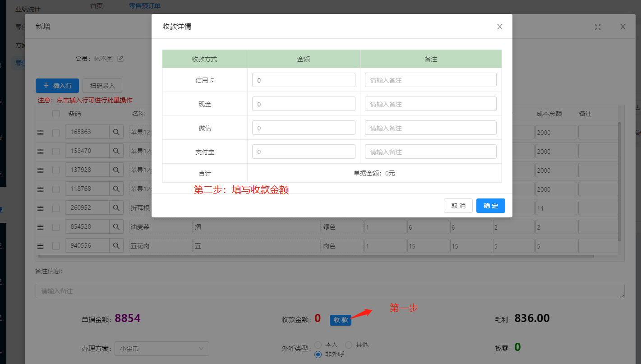
Task: Focus the 信用卡 amount field
Action: 304,80
